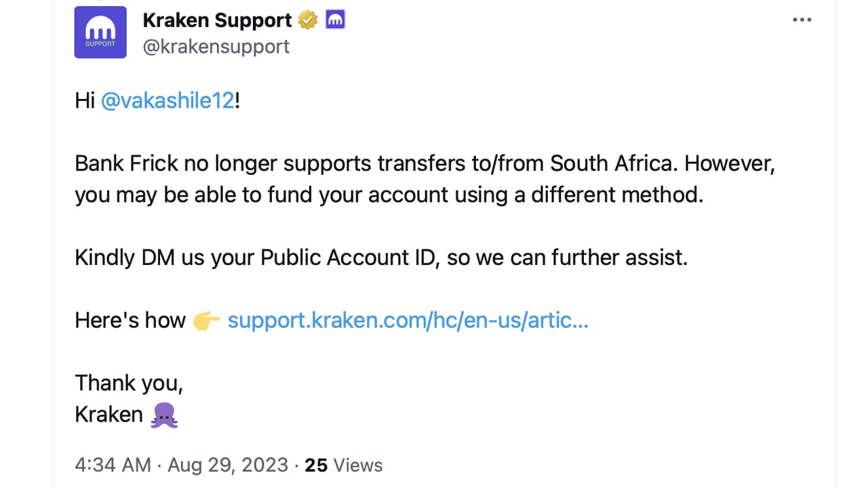The image size is (868, 488).
Task: Click the "Here's how" text
Action: [130, 321]
